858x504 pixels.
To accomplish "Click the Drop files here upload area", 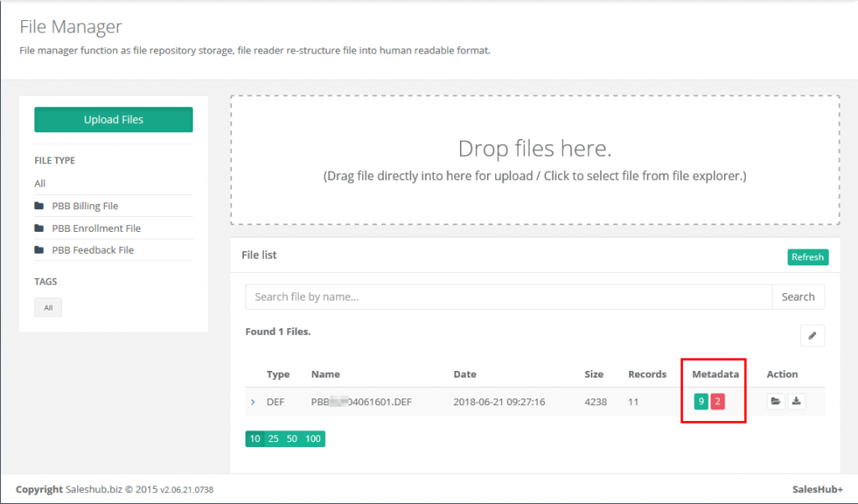I will [535, 160].
